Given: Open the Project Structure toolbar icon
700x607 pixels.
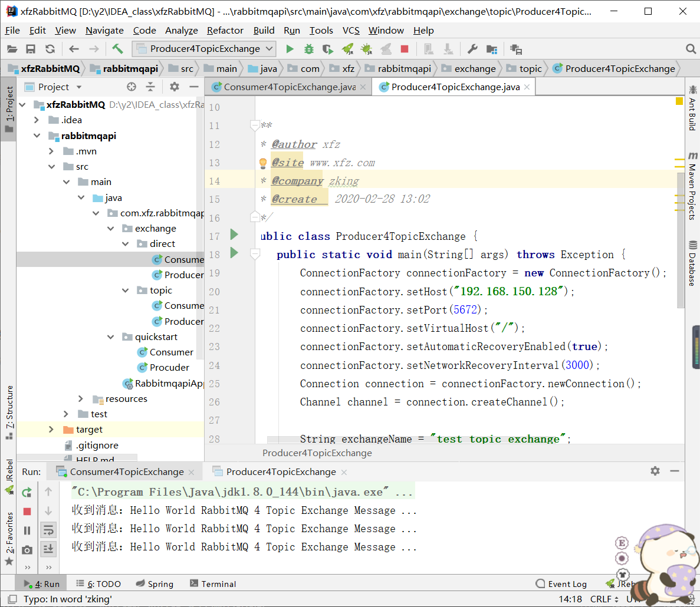Looking at the screenshot, I should pos(491,49).
